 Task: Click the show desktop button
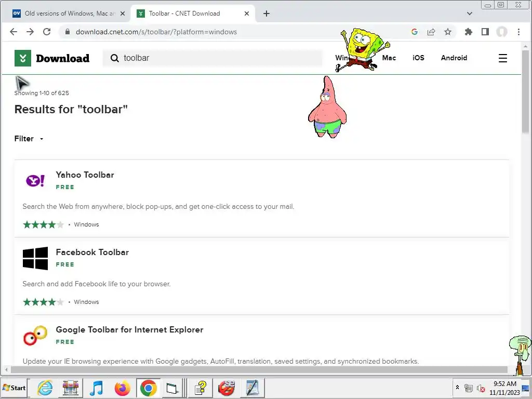(x=526, y=388)
